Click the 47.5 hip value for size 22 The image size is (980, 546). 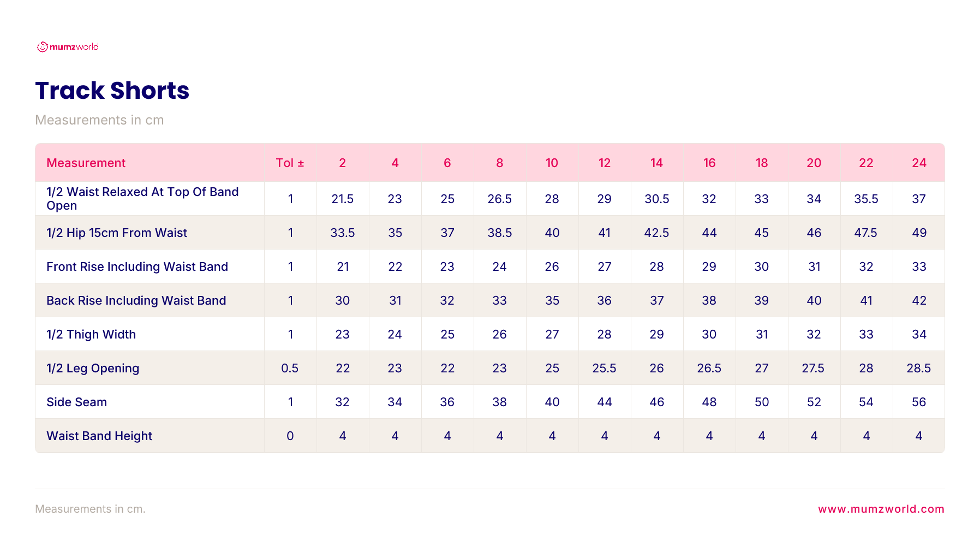tap(866, 233)
